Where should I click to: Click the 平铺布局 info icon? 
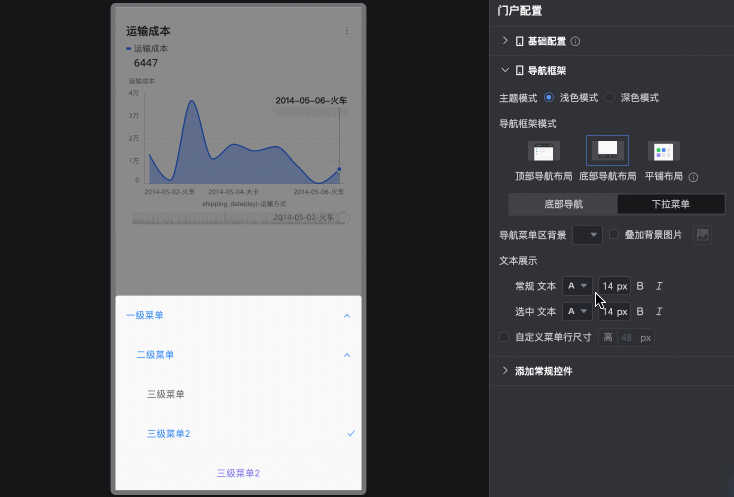tap(694, 177)
